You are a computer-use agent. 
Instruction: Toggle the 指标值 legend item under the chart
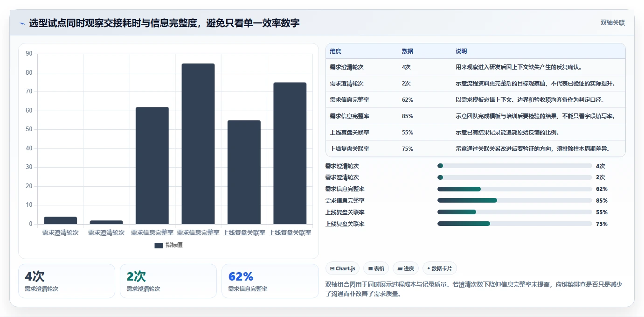(168, 245)
